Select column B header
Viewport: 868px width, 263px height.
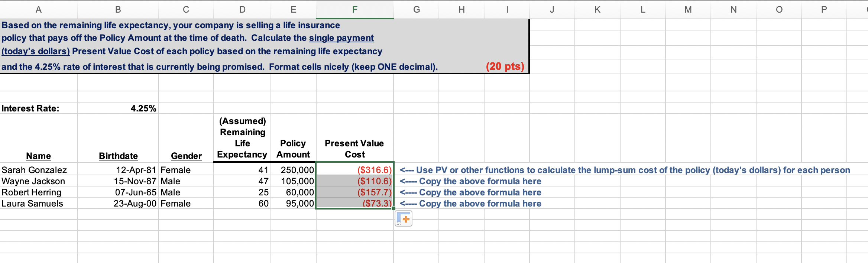tap(118, 10)
